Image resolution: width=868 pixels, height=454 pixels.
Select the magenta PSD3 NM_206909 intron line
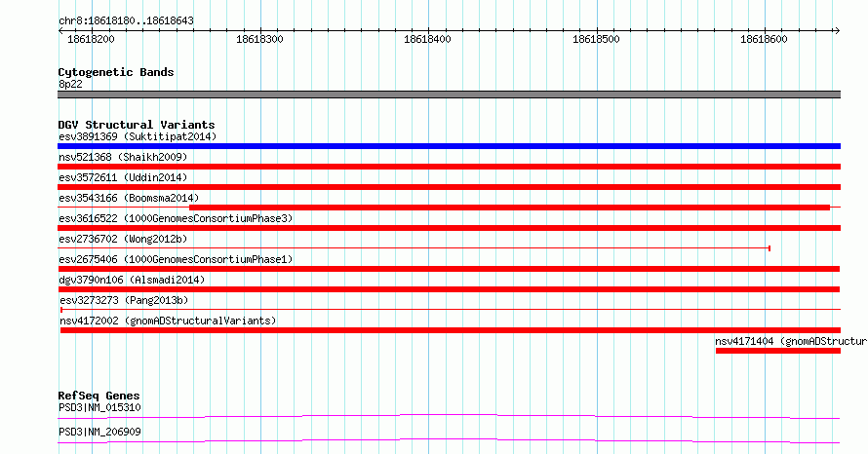tap(449, 440)
